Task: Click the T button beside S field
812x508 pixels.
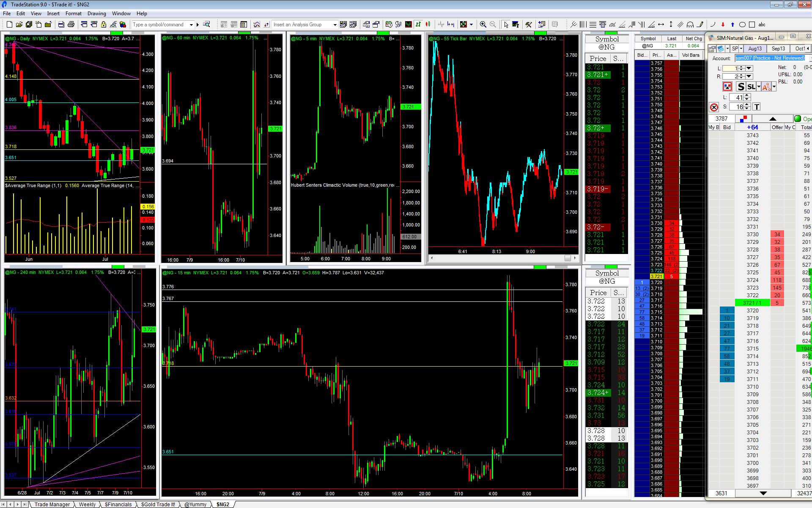Action: 757,107
